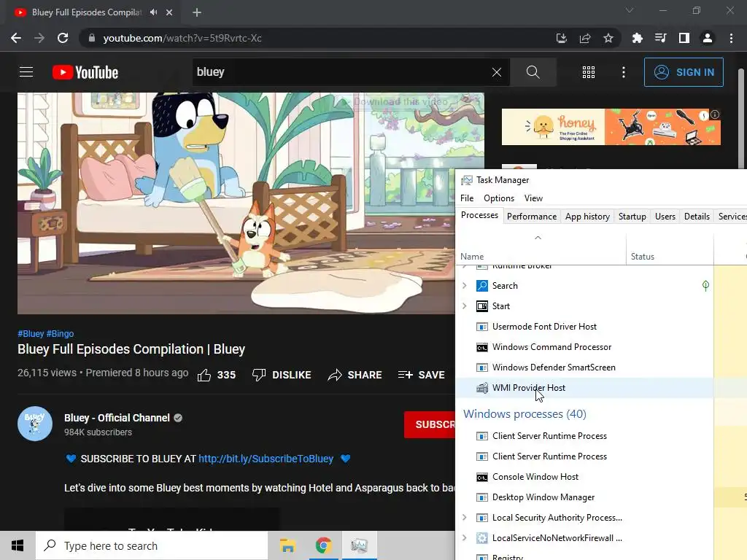Go back in Chrome browser
747x560 pixels.
point(16,38)
